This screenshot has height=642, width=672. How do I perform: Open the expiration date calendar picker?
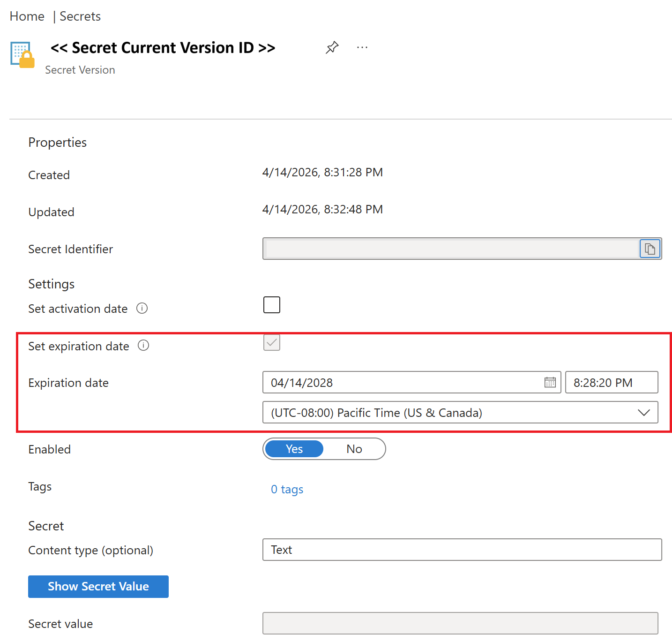point(550,382)
